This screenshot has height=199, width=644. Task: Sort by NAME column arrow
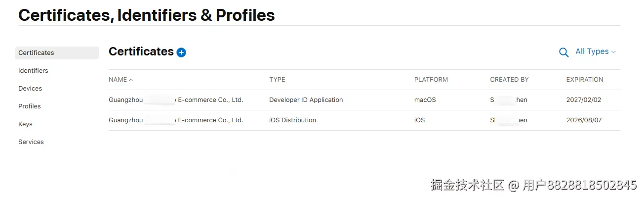tap(131, 80)
